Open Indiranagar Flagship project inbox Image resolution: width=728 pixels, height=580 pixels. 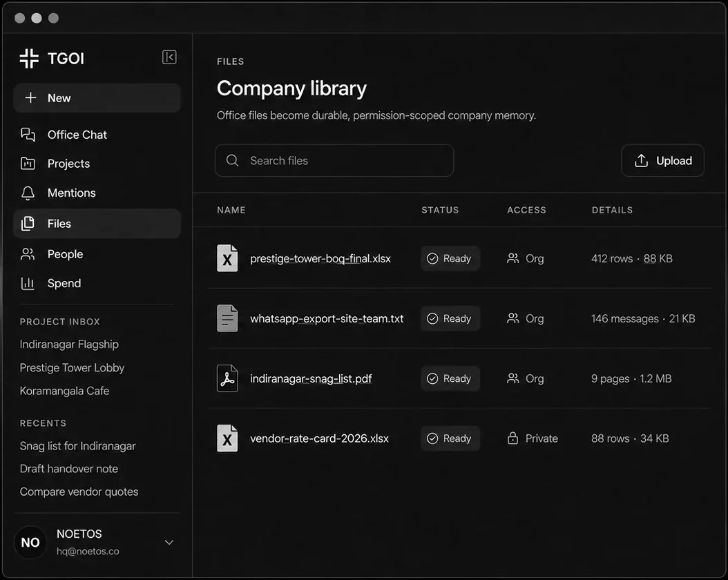coord(69,345)
